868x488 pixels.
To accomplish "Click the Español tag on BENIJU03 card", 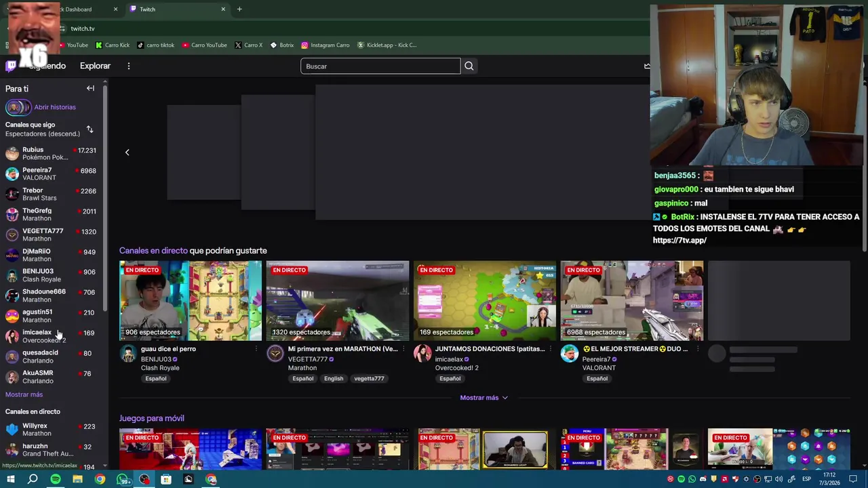I will point(155,378).
